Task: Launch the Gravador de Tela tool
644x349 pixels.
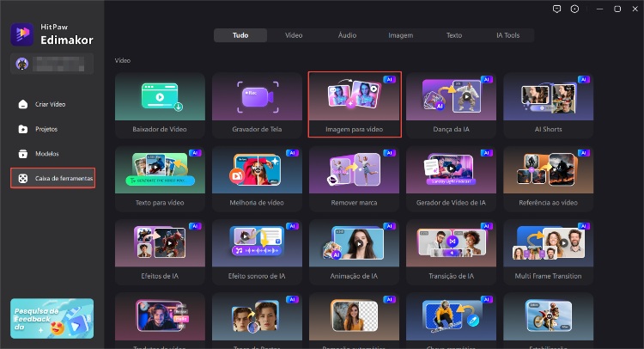Action: pyautogui.click(x=257, y=105)
